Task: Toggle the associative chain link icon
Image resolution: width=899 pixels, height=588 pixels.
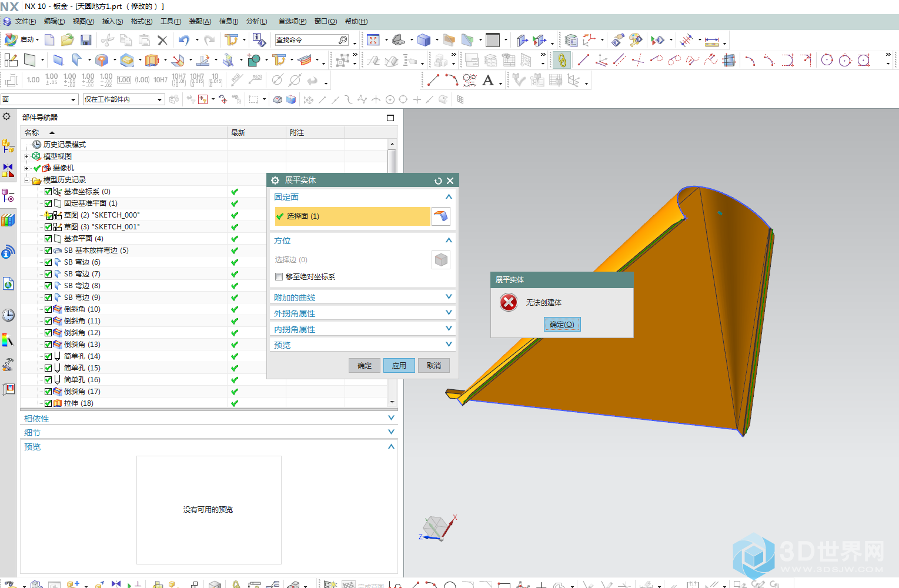Action: pos(562,60)
